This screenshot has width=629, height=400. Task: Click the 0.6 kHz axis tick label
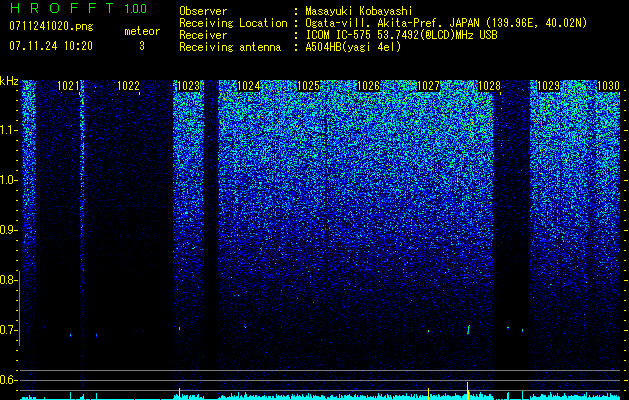[8, 380]
